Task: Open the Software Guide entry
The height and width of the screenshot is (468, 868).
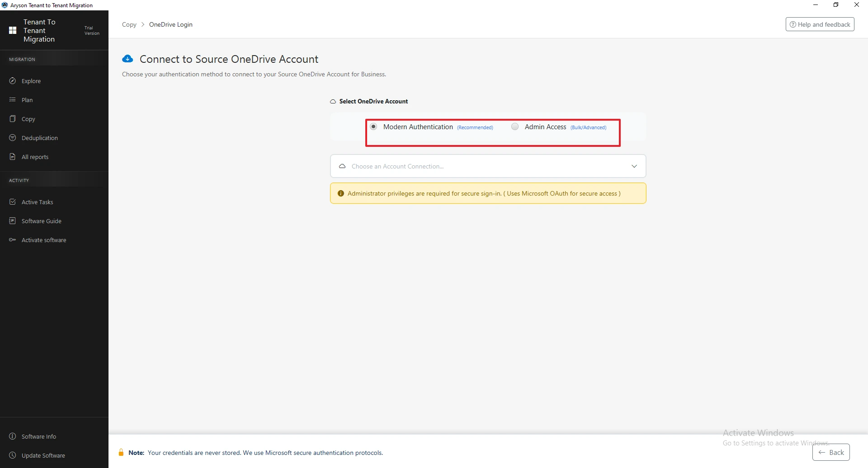Action: (x=54, y=221)
